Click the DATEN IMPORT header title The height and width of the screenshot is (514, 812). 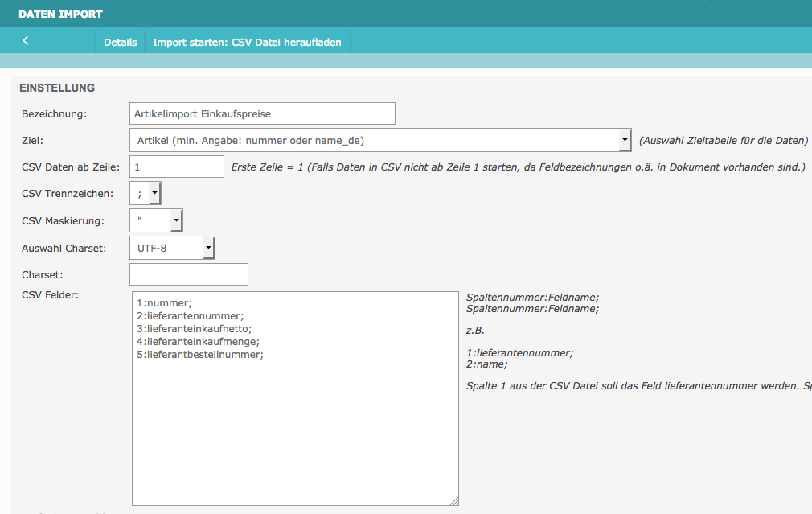tap(60, 14)
